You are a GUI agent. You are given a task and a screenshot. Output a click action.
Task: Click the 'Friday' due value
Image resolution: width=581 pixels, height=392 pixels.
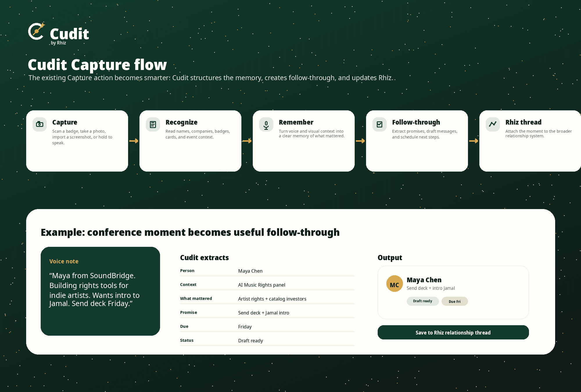[x=245, y=327]
